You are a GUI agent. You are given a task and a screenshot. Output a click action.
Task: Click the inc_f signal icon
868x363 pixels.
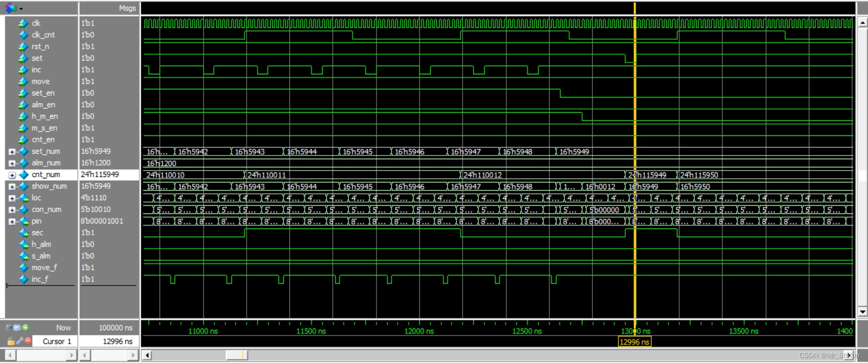[x=23, y=279]
